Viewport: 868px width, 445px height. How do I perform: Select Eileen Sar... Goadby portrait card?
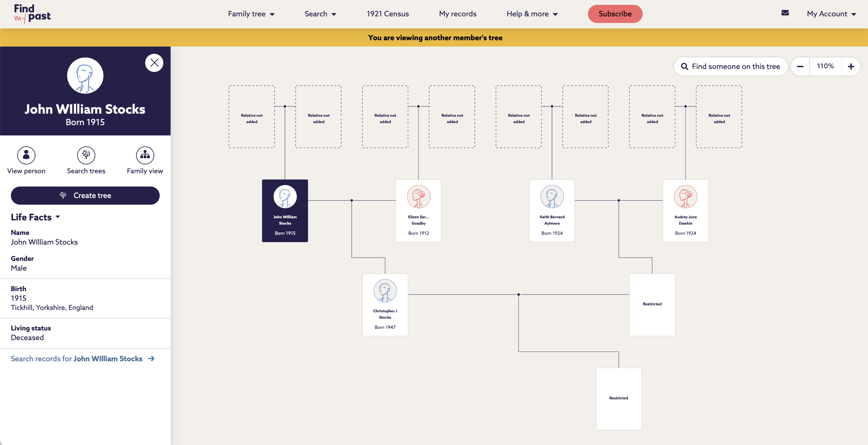418,210
